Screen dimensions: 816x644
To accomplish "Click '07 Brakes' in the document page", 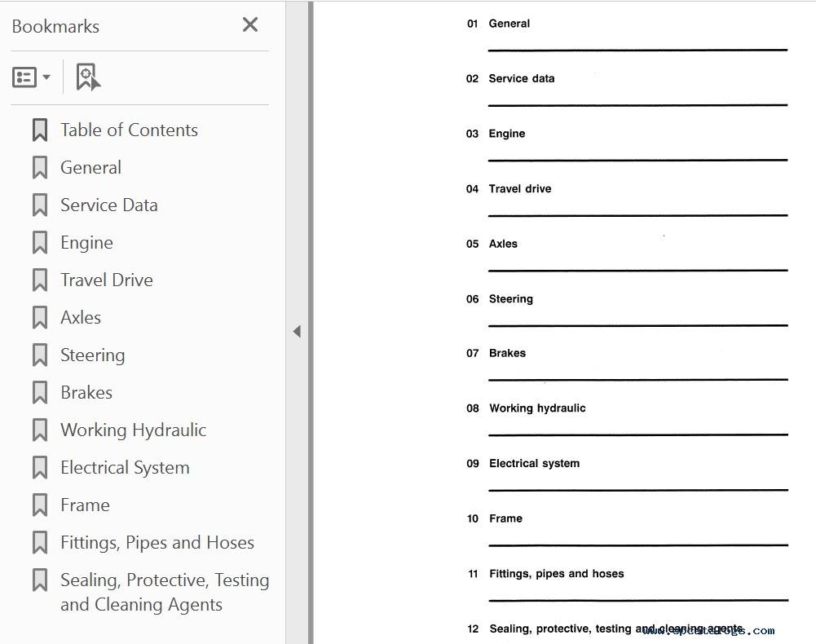I will click(496, 354).
